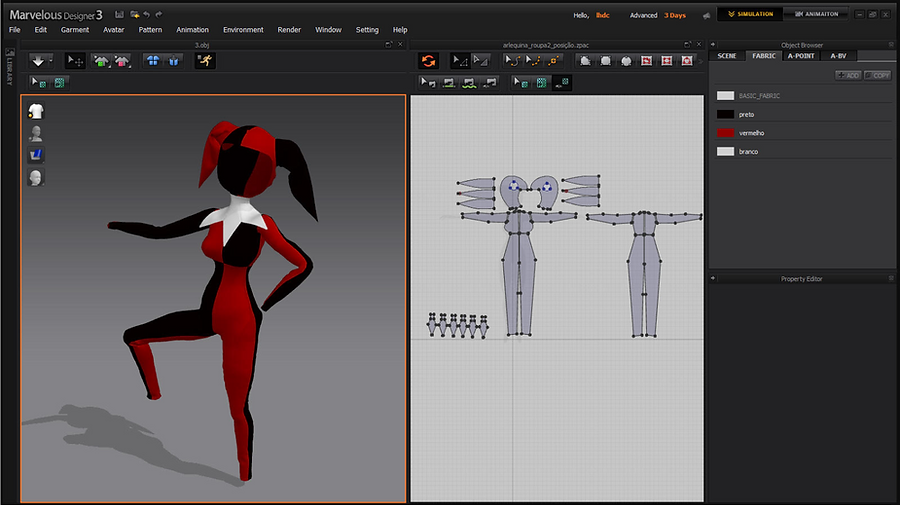Expand the Library side panel
Image resolution: width=900 pixels, height=505 pixels.
[x=9, y=66]
